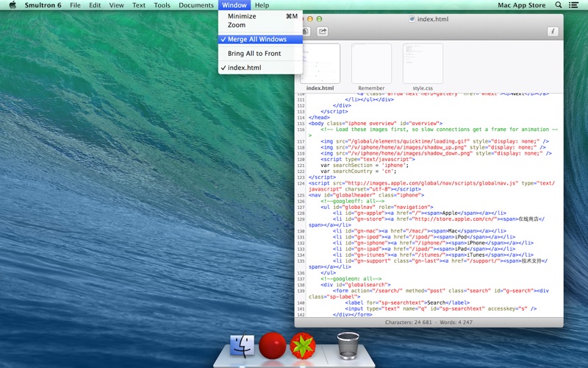Open the Text menu
The width and height of the screenshot is (588, 368).
point(139,5)
